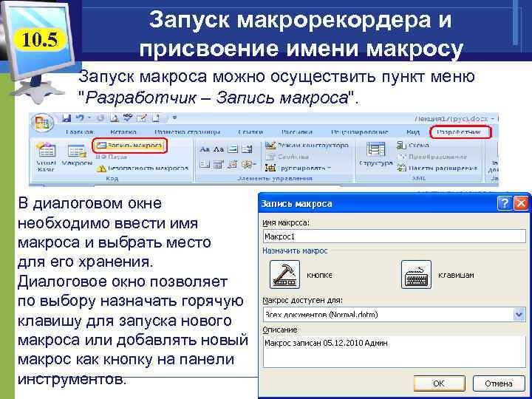
Task: Open the Рецензирование ribbon tab
Action: tap(360, 132)
